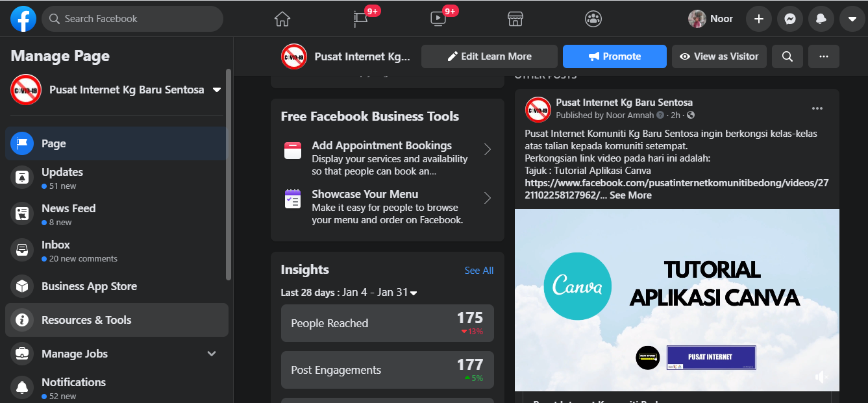
Task: Open the Marketplace icon
Action: point(515,19)
